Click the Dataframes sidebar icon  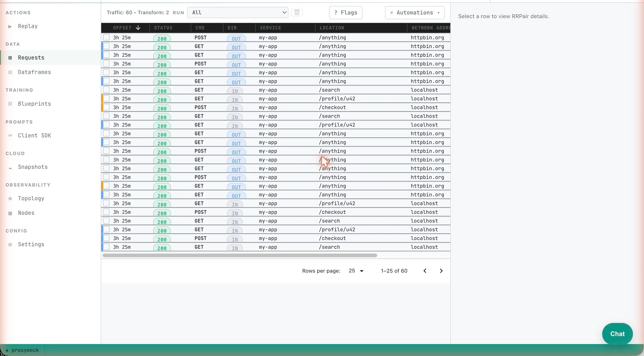[x=10, y=72]
